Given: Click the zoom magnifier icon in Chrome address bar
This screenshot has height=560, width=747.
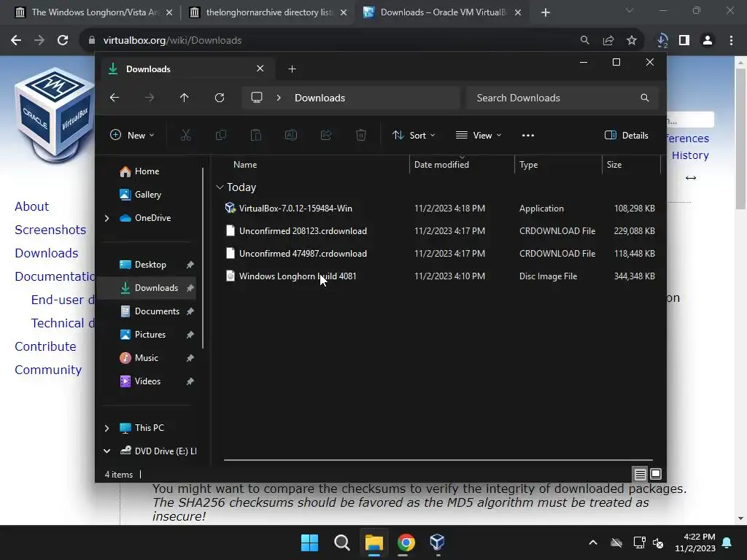Looking at the screenshot, I should point(584,41).
